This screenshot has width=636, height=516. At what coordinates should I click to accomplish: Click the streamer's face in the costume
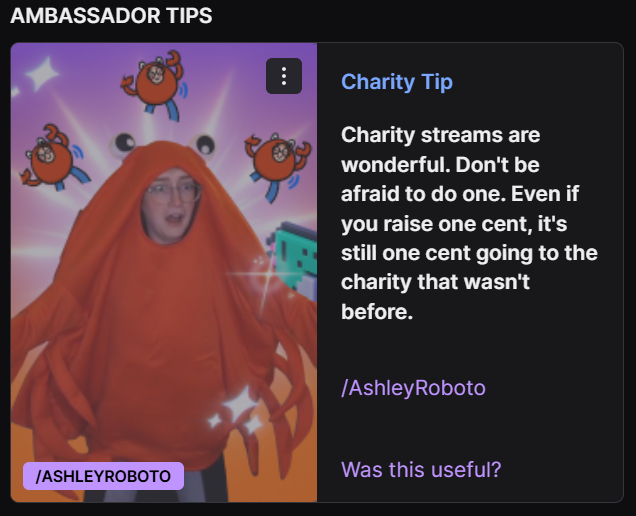click(171, 205)
